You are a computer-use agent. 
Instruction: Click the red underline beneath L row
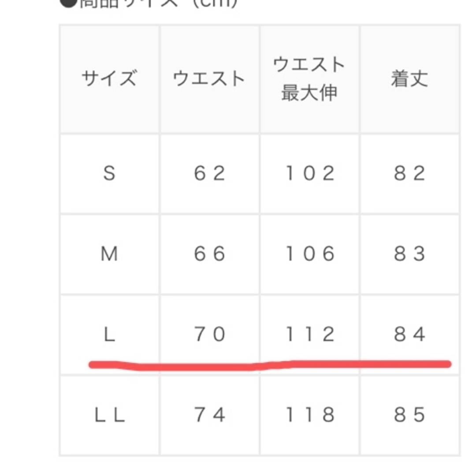point(270,365)
